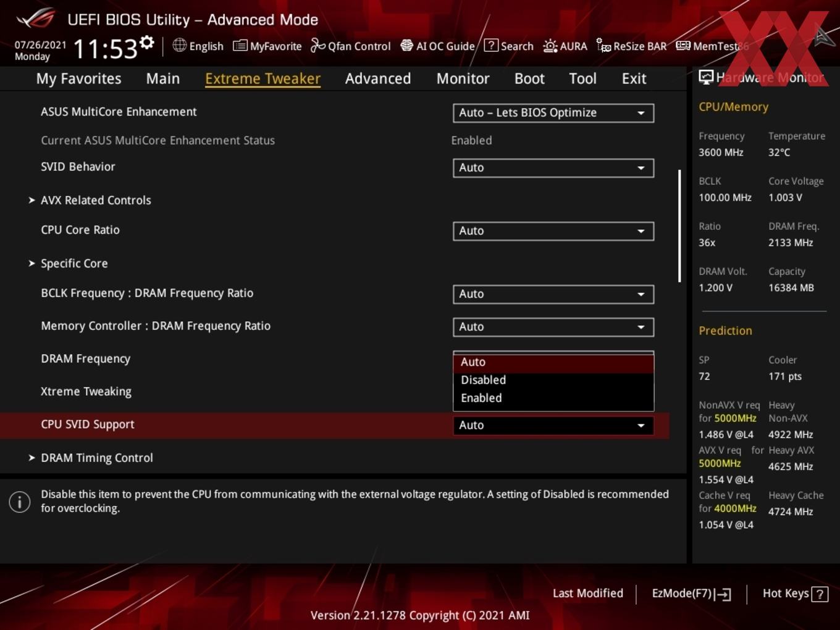
Task: Switch to Boot tab
Action: [529, 78]
